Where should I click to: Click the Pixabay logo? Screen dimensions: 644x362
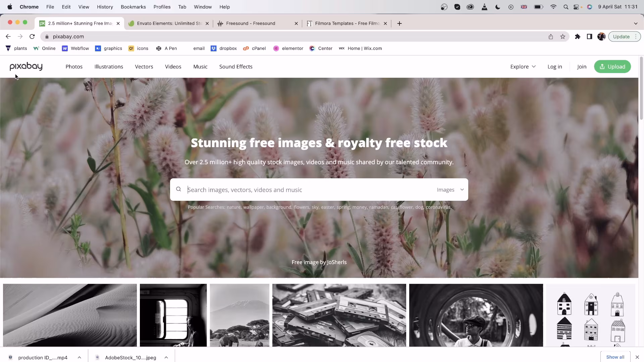click(x=26, y=66)
